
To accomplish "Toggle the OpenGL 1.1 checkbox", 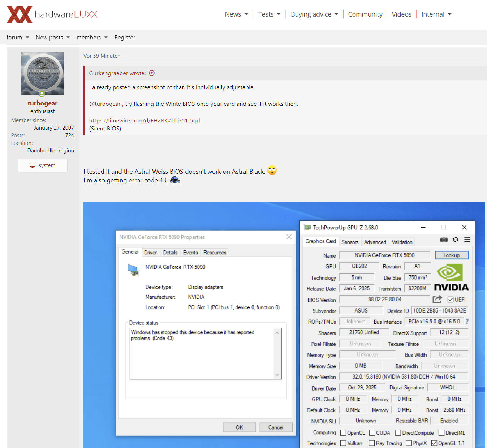I will point(434,443).
